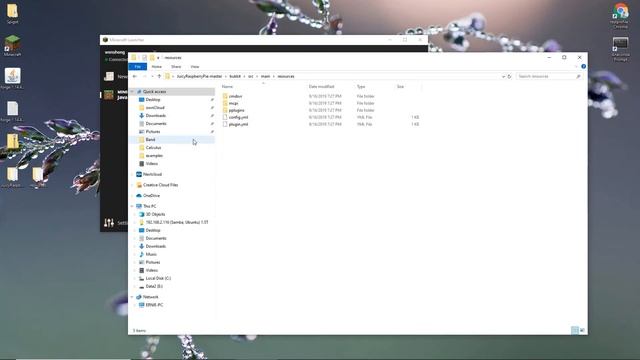Select the cmdsvr folder
The image size is (640, 360).
235,96
